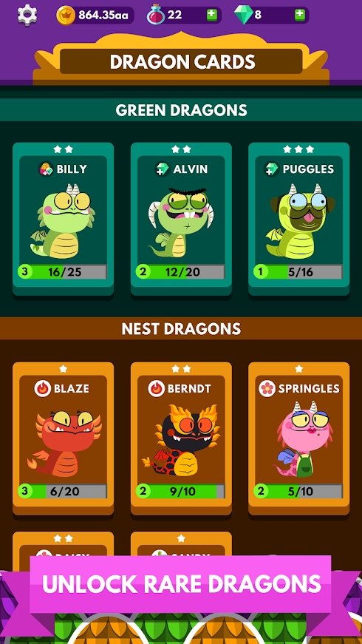This screenshot has width=362, height=644.
Task: Buy more gems with plus button
Action: click(300, 16)
